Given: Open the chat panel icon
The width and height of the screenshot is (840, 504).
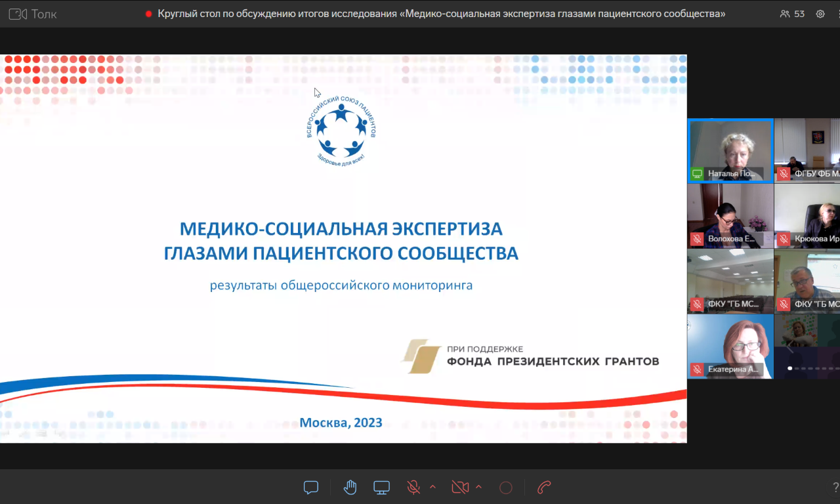Looking at the screenshot, I should pyautogui.click(x=311, y=487).
